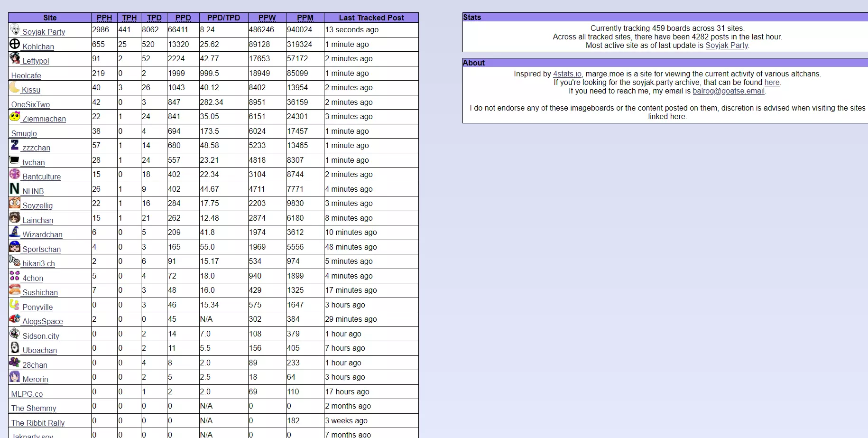Sort table by PPD column header

tap(183, 18)
